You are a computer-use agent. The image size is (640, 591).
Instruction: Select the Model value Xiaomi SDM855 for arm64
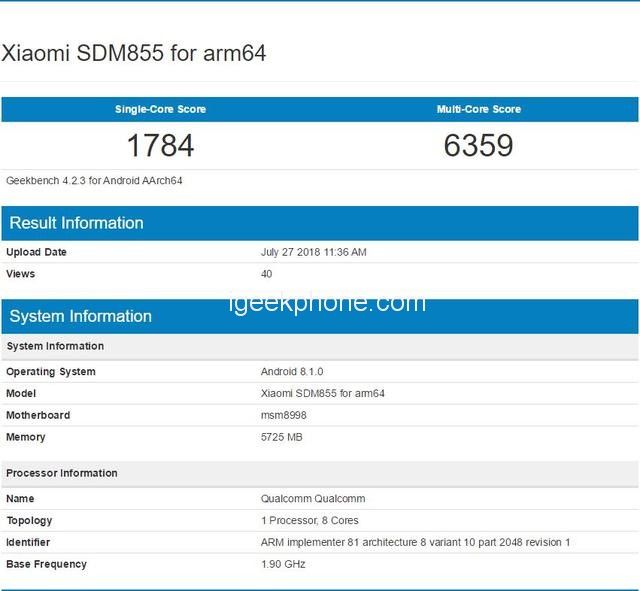(x=322, y=393)
